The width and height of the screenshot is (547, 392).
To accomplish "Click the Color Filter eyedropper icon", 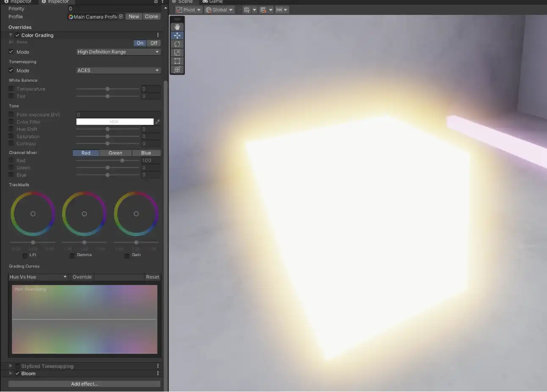I will click(157, 122).
